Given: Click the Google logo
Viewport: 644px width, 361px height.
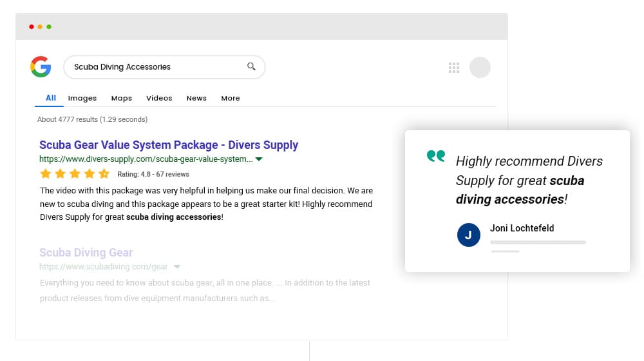Looking at the screenshot, I should click(x=41, y=66).
